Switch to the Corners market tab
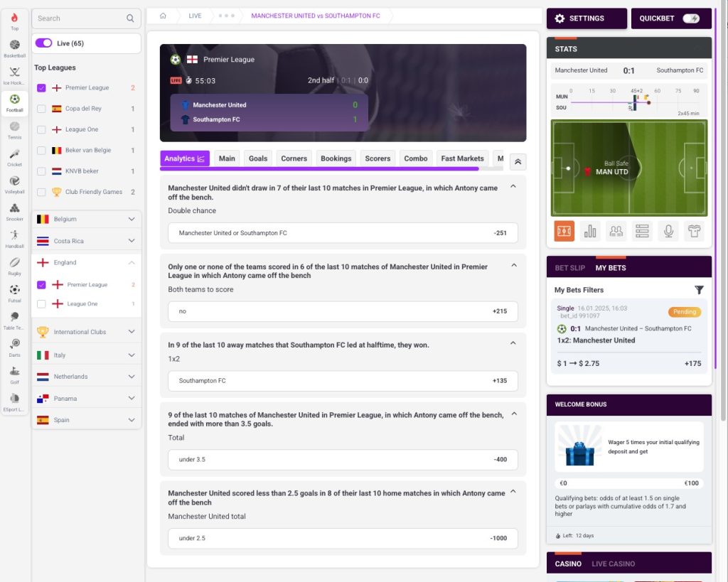The image size is (728, 582). pos(294,158)
